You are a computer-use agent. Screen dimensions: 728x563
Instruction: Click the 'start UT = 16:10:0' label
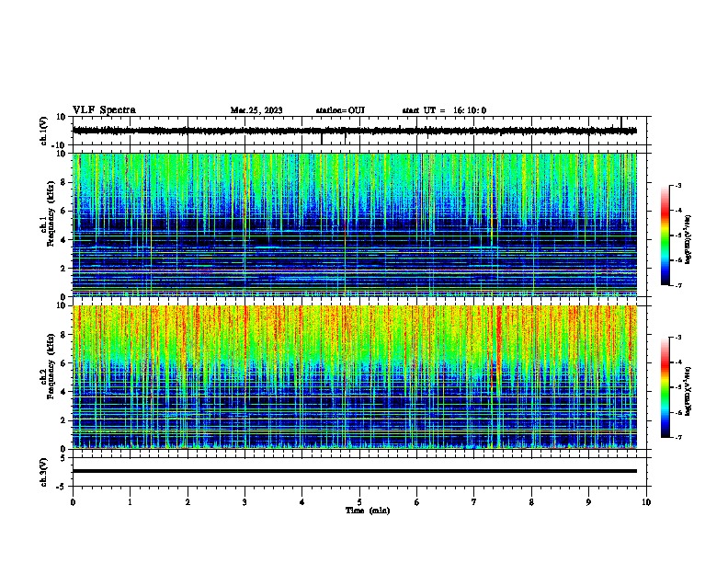(x=444, y=110)
